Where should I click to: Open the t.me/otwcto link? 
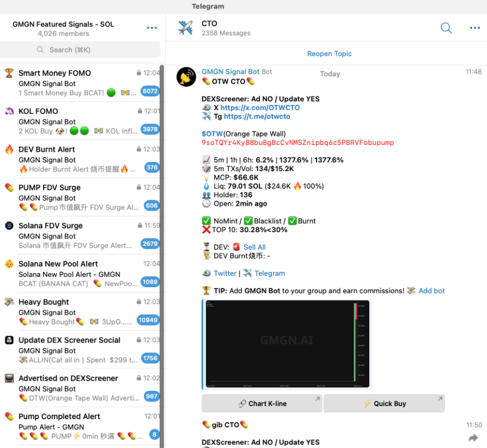pos(257,117)
